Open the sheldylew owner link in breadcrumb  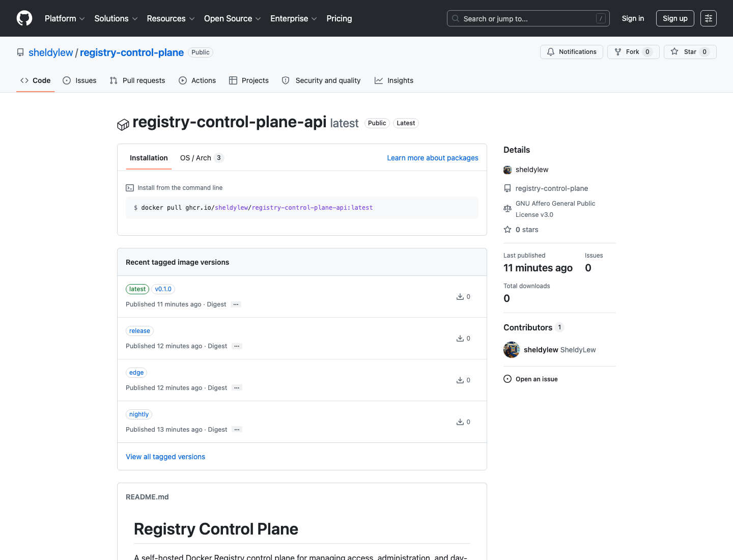51,52
